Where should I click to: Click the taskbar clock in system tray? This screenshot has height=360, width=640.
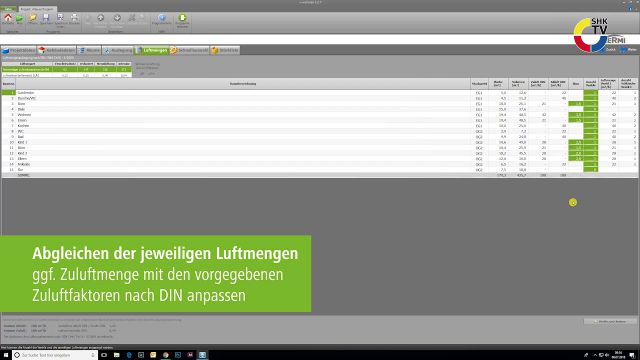pos(618,355)
